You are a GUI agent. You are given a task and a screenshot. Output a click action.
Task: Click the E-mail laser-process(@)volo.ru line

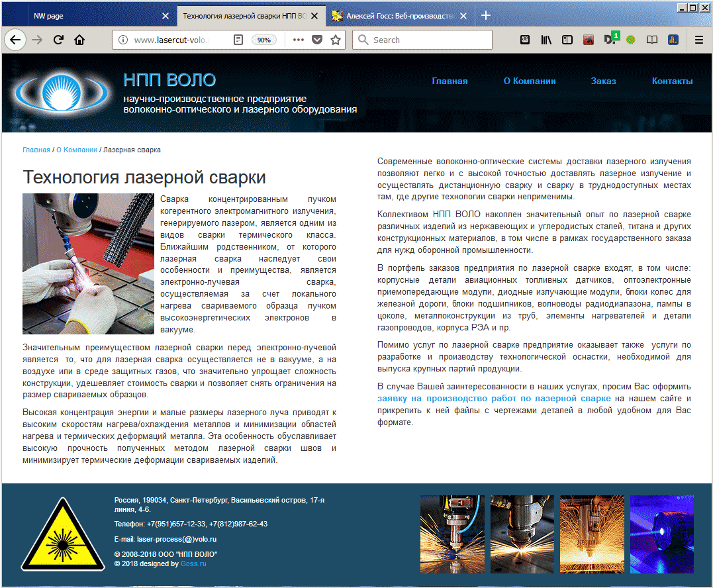(x=166, y=540)
